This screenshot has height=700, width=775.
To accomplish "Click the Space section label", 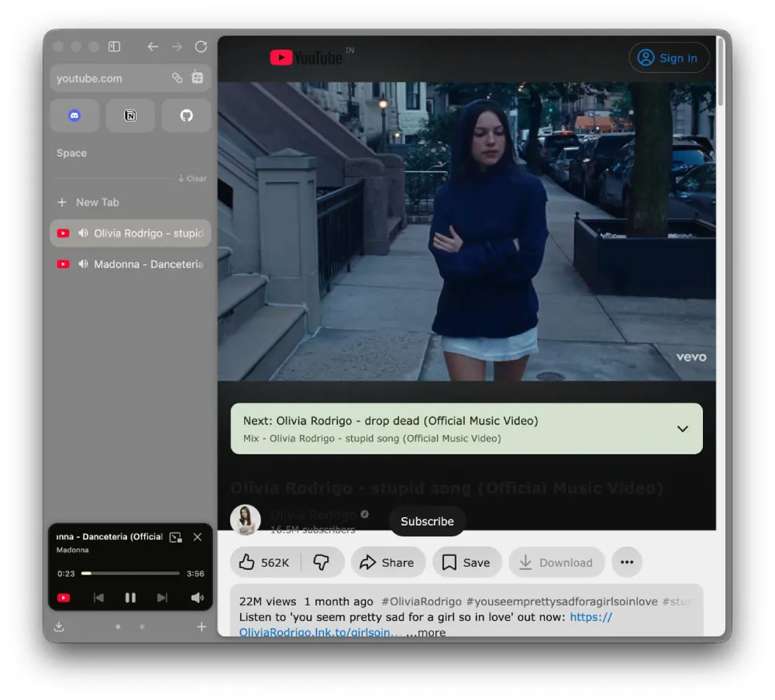I will coord(71,153).
